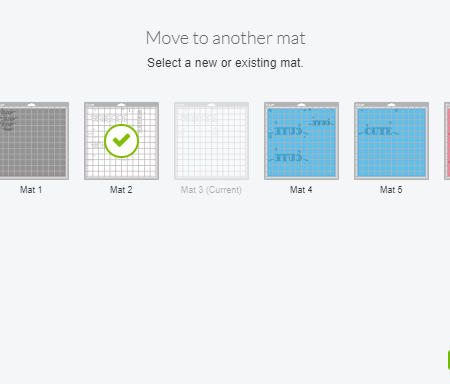Click the script text design on Mat 1
The image size is (450, 384).
pyautogui.click(x=8, y=120)
